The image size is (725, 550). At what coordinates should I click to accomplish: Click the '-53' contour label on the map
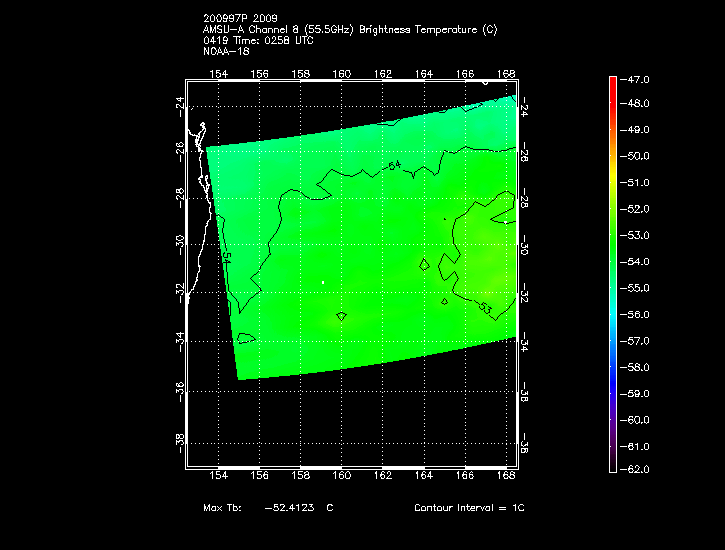click(x=485, y=307)
